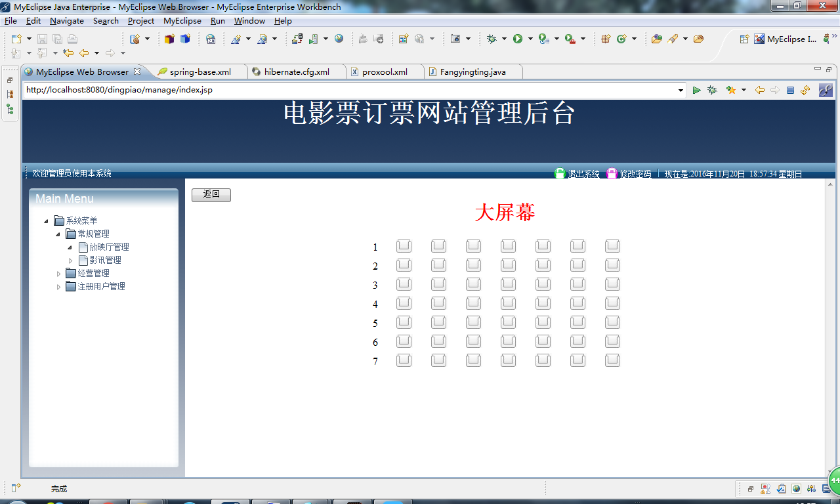This screenshot has width=840, height=504.
Task: Switch to spring-base.xml tab
Action: tap(200, 72)
